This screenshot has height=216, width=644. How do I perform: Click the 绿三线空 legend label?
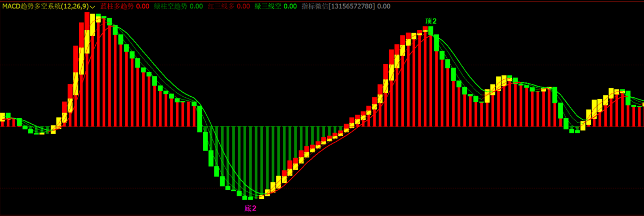pyautogui.click(x=268, y=6)
